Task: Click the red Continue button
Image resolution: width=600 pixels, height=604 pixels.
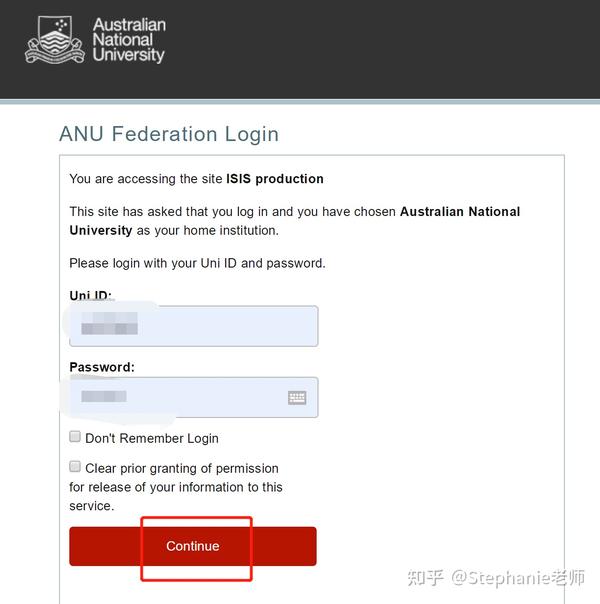Action: [x=193, y=546]
